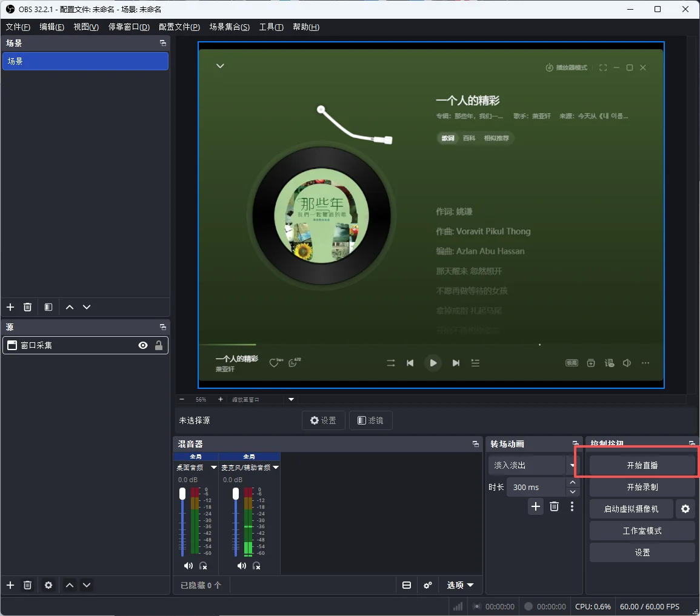Zoom out preview with minus icon
Image resolution: width=700 pixels, height=616 pixels.
182,399
